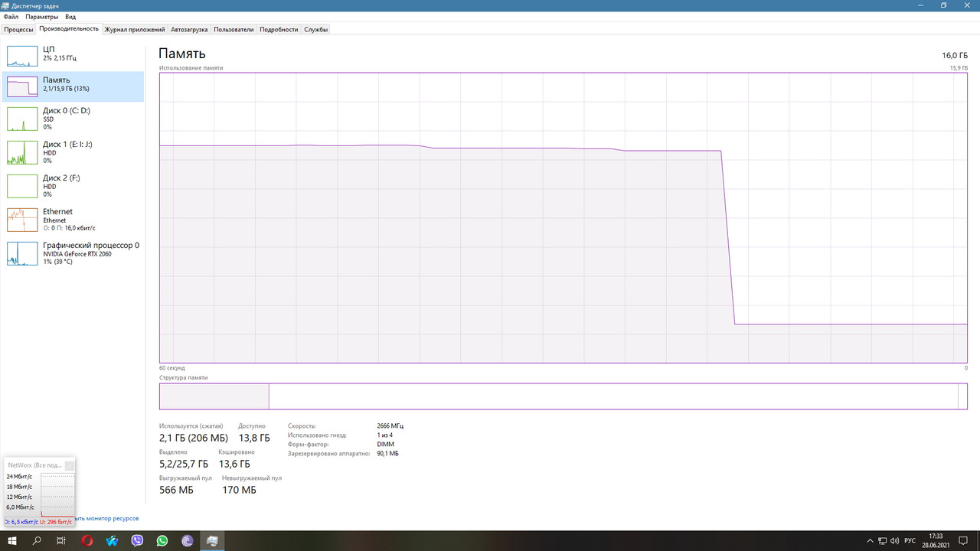This screenshot has height=551, width=980.
Task: Click the 16,0 ГБ total memory label
Action: pyautogui.click(x=955, y=56)
